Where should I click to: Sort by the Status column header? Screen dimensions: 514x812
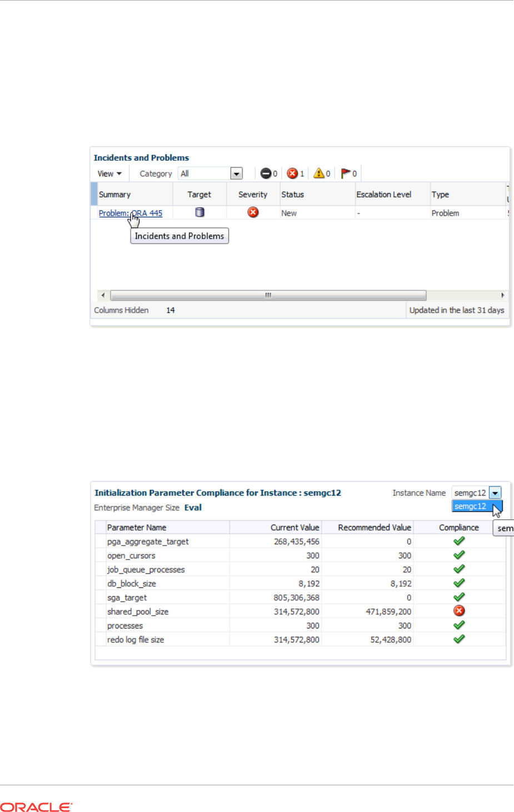pos(317,194)
